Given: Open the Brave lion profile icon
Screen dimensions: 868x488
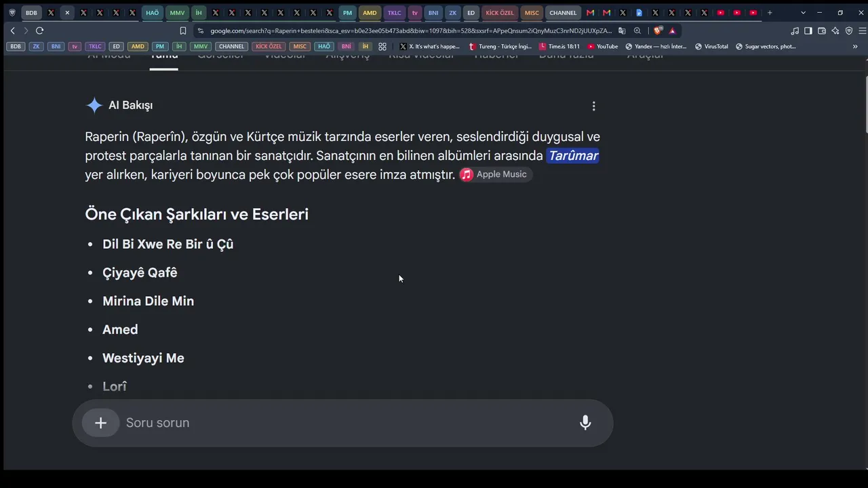Looking at the screenshot, I should (12, 12).
